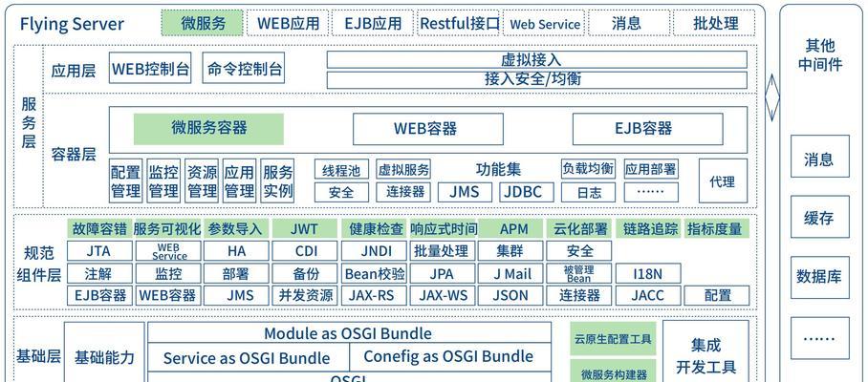Screen dimensions: 868x382
Task: Click the '监控管理' box
Action: point(163,180)
